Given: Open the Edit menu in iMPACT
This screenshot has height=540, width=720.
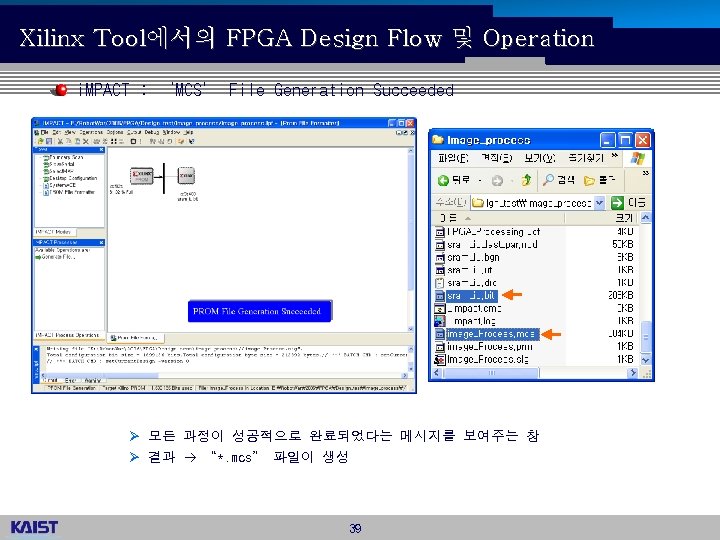Looking at the screenshot, I should (x=56, y=132).
